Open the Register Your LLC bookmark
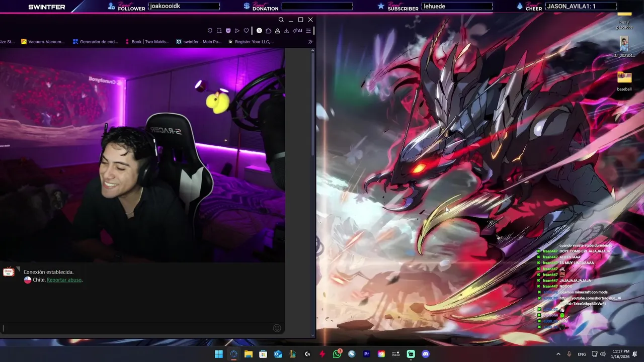Screen dimensions: 644x362 click(x=251, y=42)
